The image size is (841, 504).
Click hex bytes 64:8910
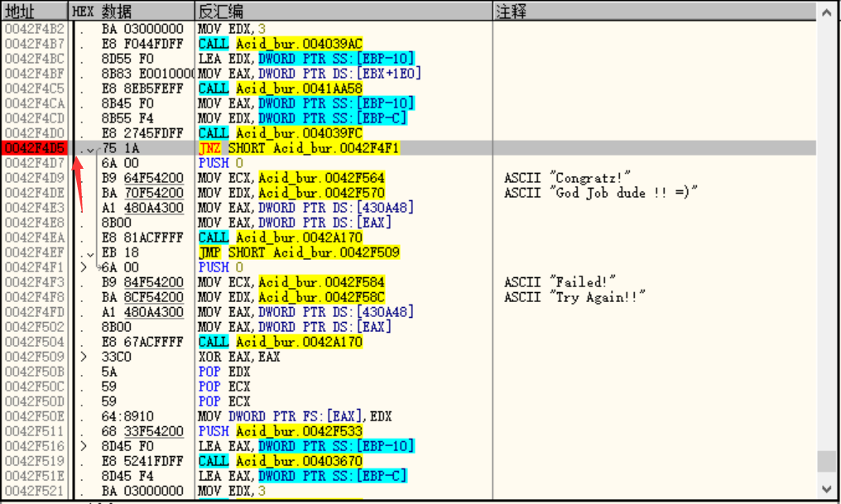click(x=127, y=416)
